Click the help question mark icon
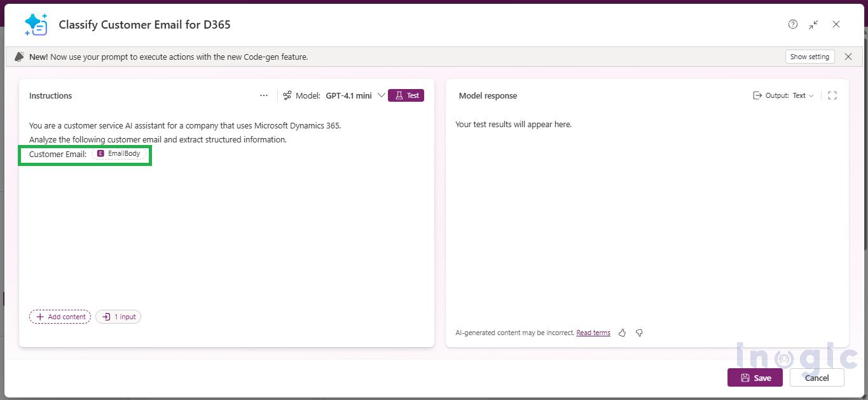 pyautogui.click(x=793, y=24)
